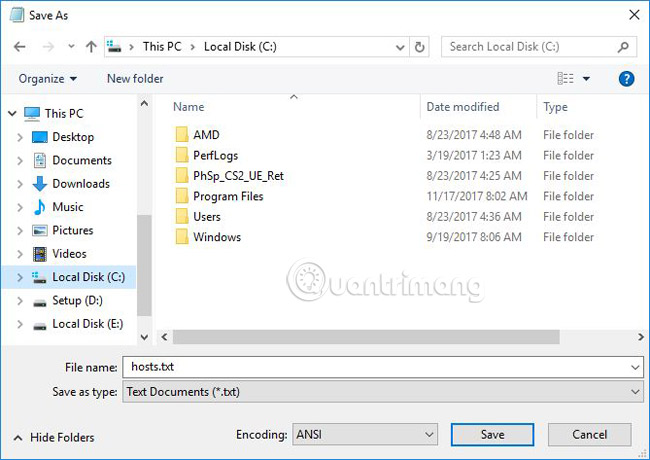Expand Local Disk (E:) tree node
650x460 pixels.
19,324
